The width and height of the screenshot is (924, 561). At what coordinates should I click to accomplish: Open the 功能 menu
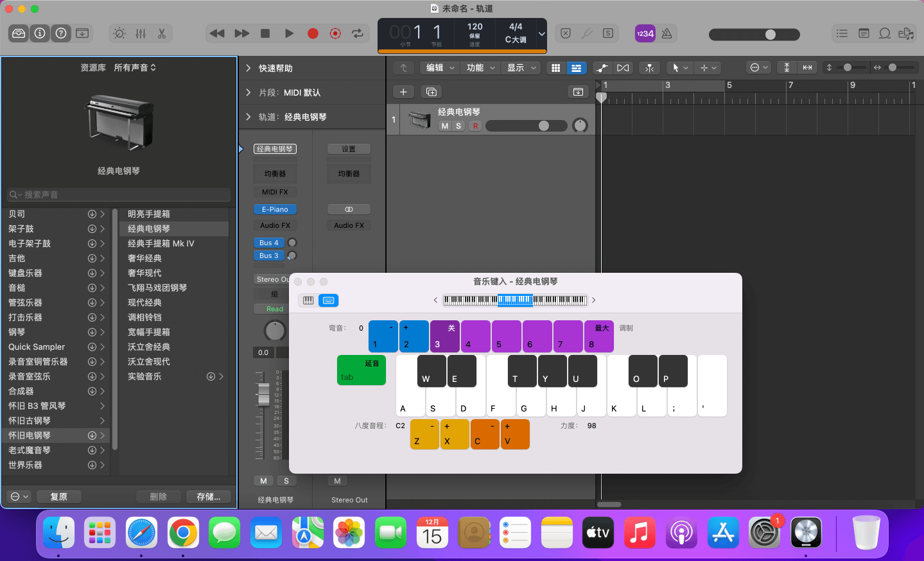480,67
